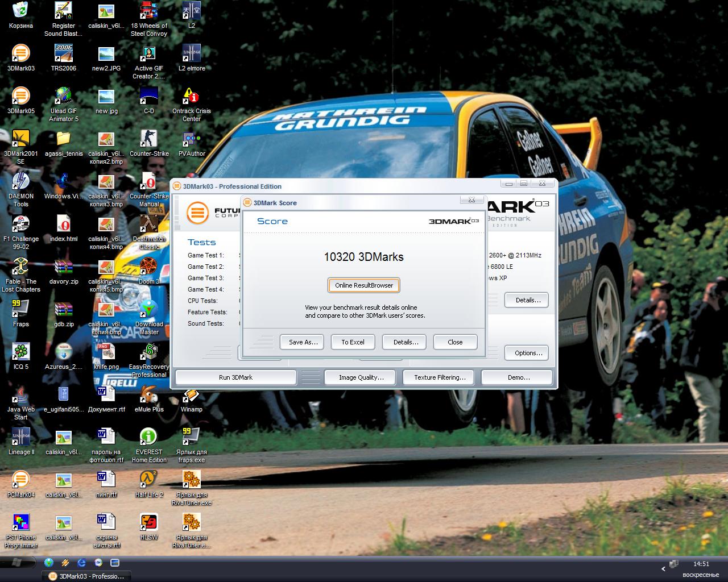
Task: Select the Counter-Strike desktop shortcut
Action: point(149,139)
